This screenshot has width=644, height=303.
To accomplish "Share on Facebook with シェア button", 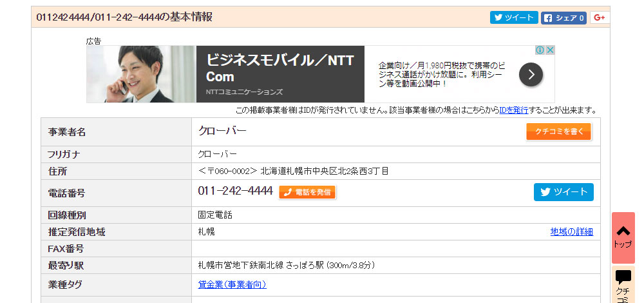I will coord(563,17).
